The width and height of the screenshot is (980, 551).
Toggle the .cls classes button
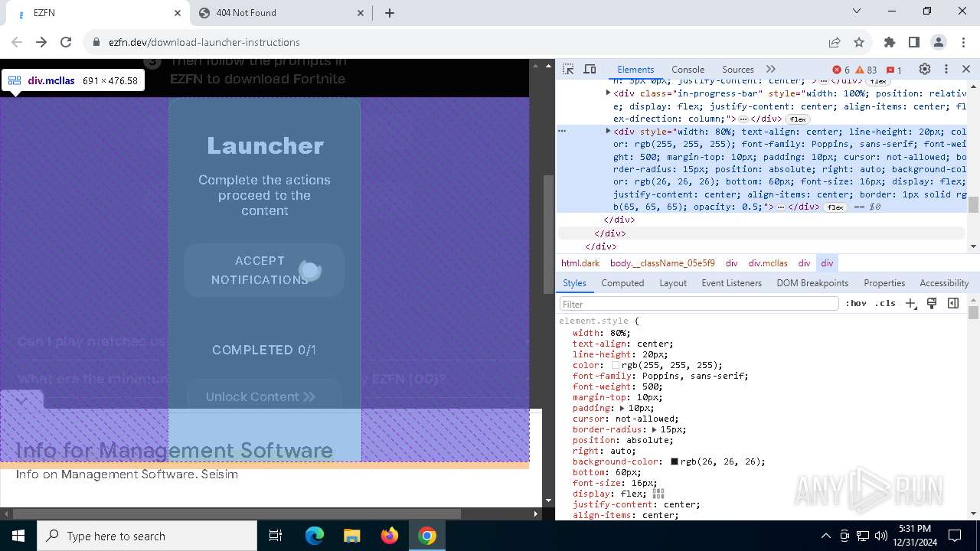point(885,304)
